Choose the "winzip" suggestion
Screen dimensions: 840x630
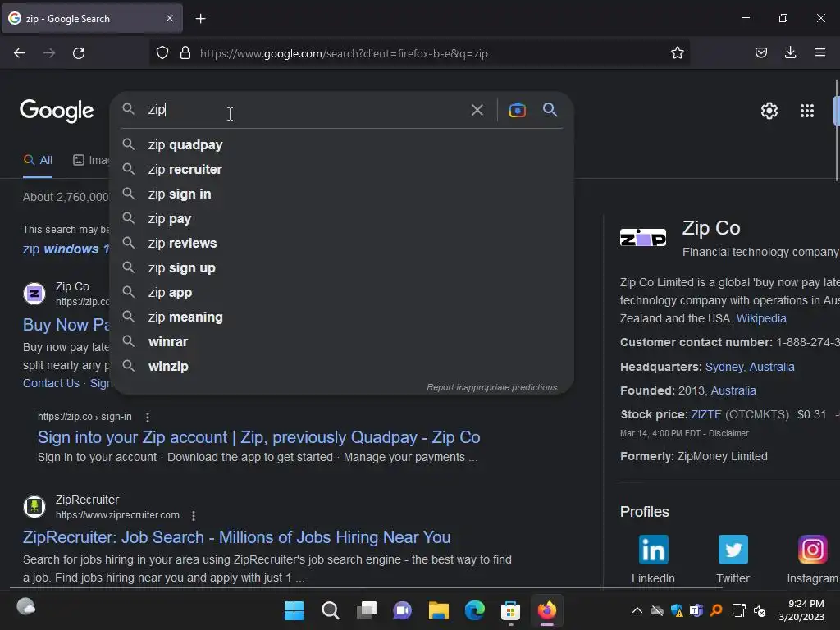342,367
